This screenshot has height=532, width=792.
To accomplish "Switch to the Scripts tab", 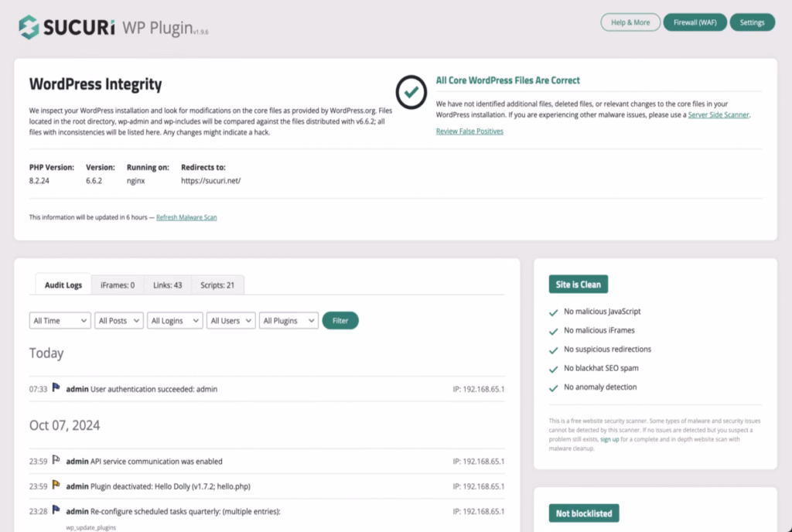I will [x=217, y=285].
